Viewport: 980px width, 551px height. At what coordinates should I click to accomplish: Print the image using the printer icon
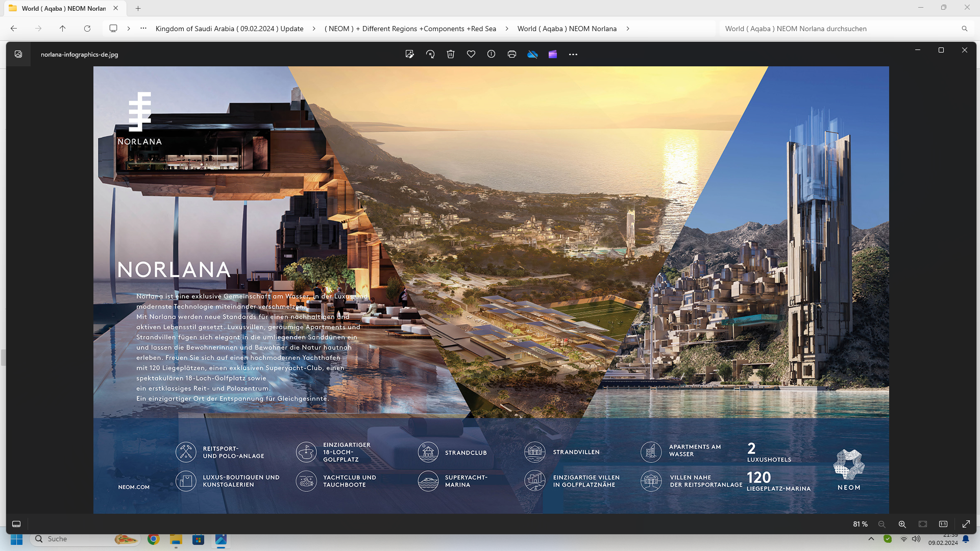(512, 54)
